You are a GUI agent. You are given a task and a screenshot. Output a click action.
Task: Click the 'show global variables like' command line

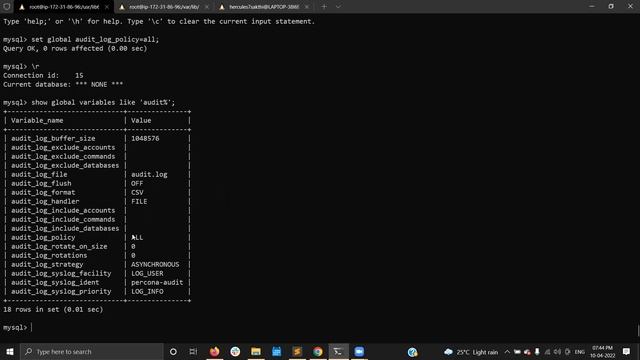[89, 102]
